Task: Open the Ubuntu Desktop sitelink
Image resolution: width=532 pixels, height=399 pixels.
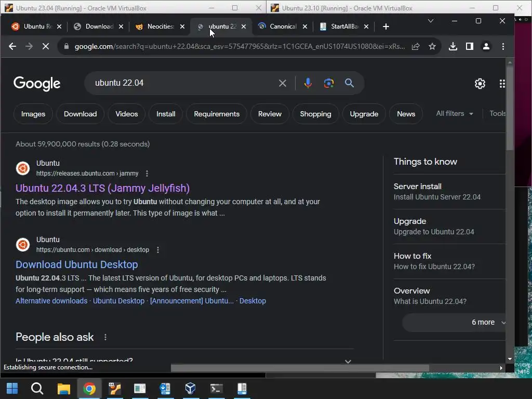Action: 119,301
